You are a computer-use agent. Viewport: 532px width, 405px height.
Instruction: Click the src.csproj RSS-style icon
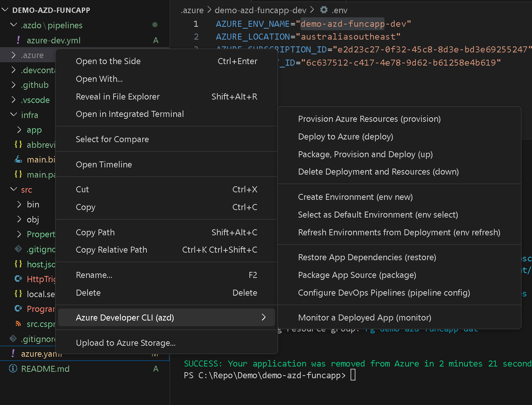point(18,324)
